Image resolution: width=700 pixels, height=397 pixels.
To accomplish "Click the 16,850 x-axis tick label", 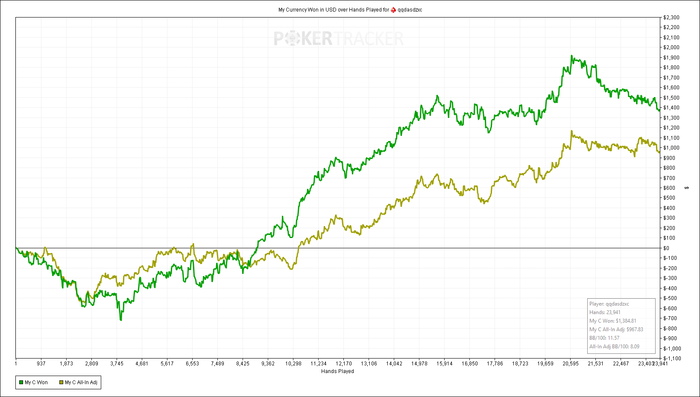I will [x=470, y=364].
